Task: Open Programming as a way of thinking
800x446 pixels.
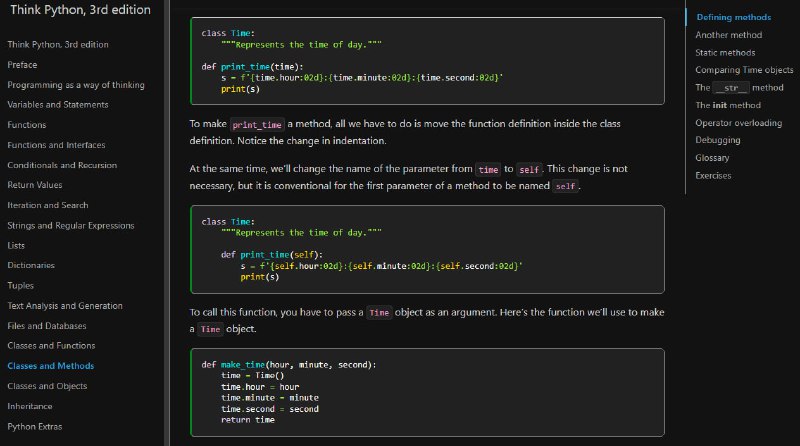Action: (x=76, y=85)
